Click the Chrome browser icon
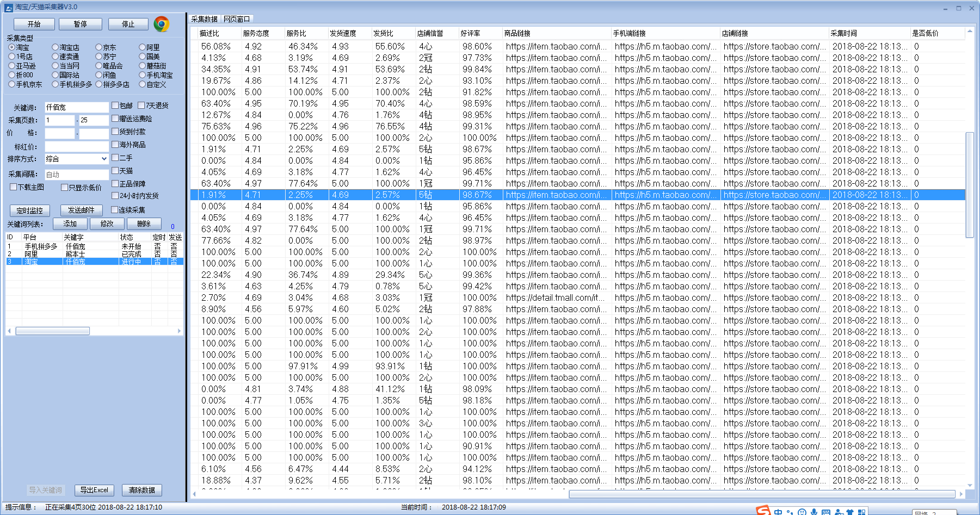The image size is (980, 515). [161, 24]
